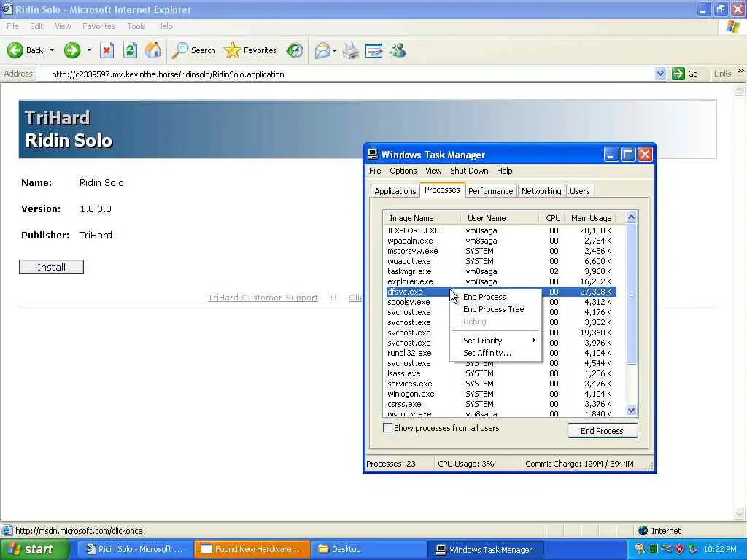The width and height of the screenshot is (747, 560).
Task: Click the Print icon in IE toolbar
Action: 351,50
